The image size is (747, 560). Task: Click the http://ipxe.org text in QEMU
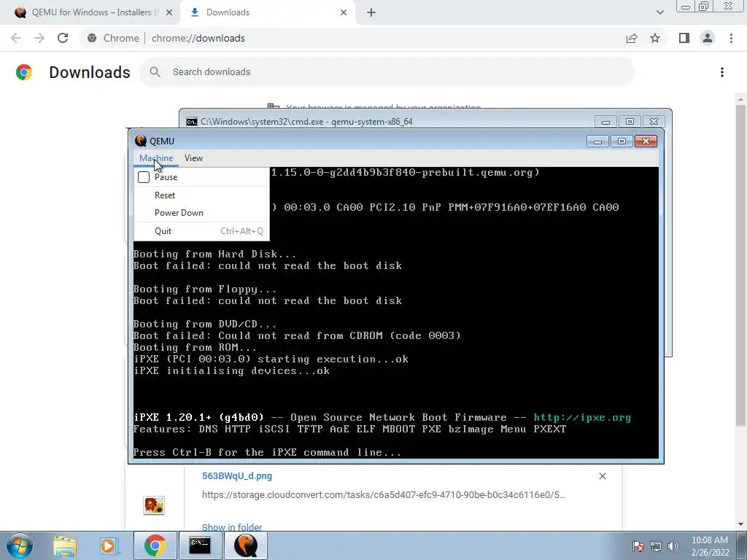pos(581,418)
